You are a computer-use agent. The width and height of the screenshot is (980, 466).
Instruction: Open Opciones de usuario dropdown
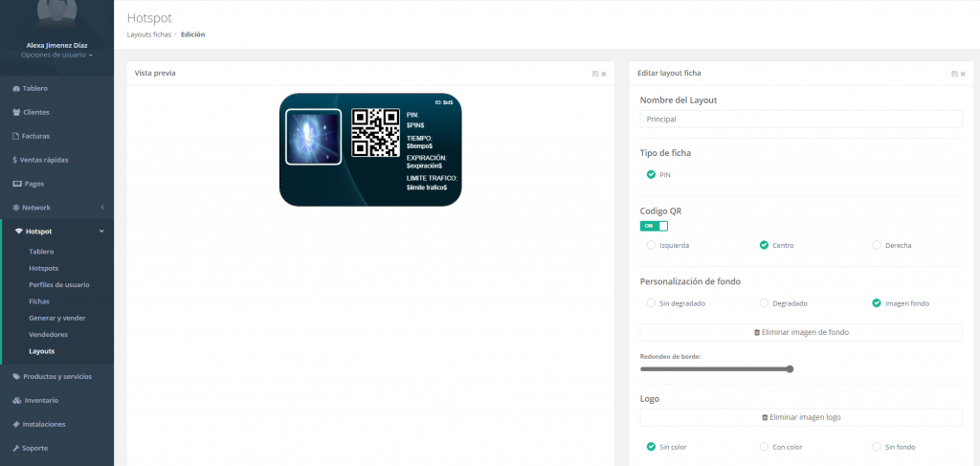pyautogui.click(x=56, y=55)
